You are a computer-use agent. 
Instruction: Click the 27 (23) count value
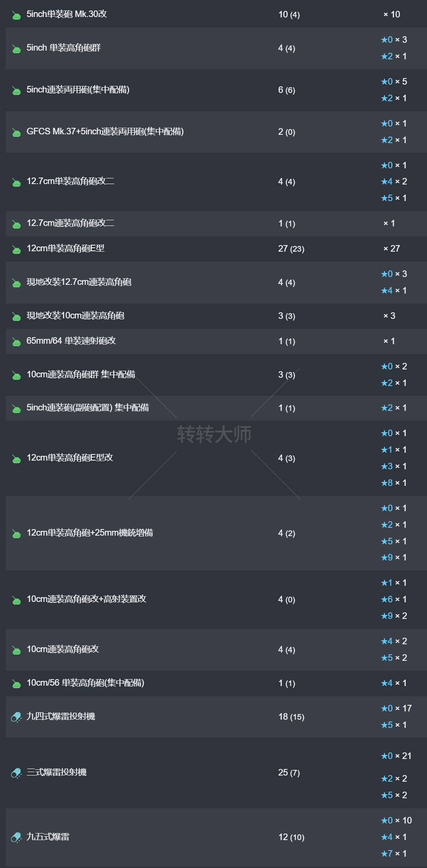point(291,249)
